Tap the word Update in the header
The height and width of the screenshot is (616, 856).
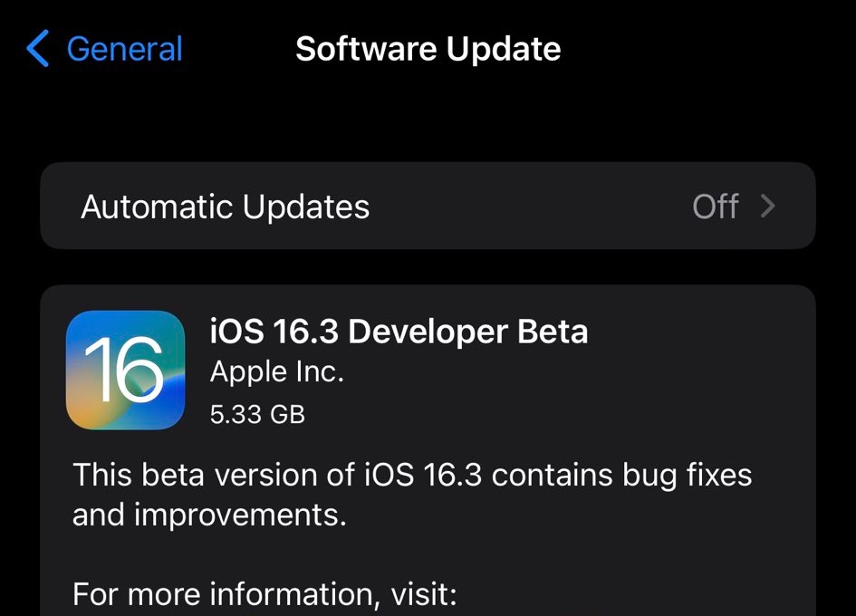[504, 49]
